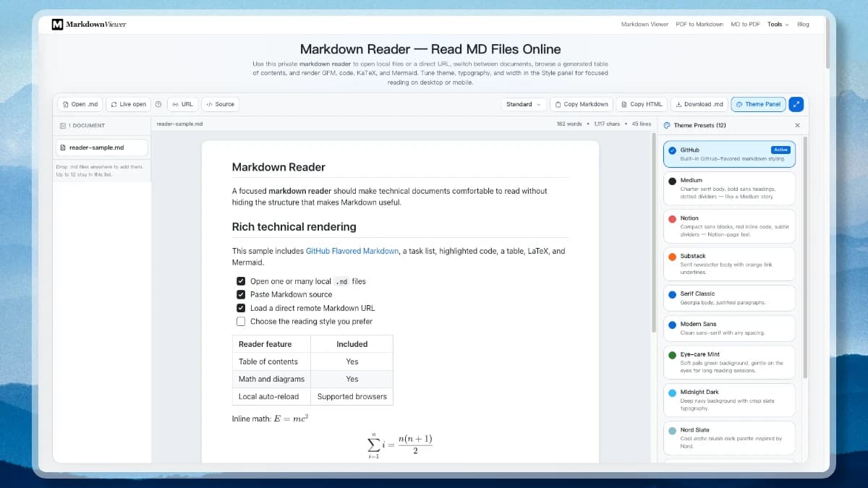
Task: Check 'Choose the reading style you prefer'
Action: [241, 321]
